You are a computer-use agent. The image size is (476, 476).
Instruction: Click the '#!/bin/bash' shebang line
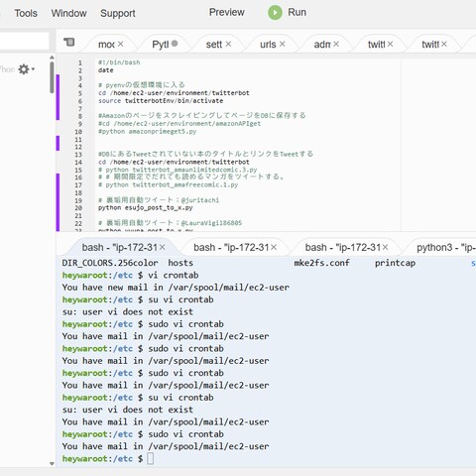(x=119, y=62)
